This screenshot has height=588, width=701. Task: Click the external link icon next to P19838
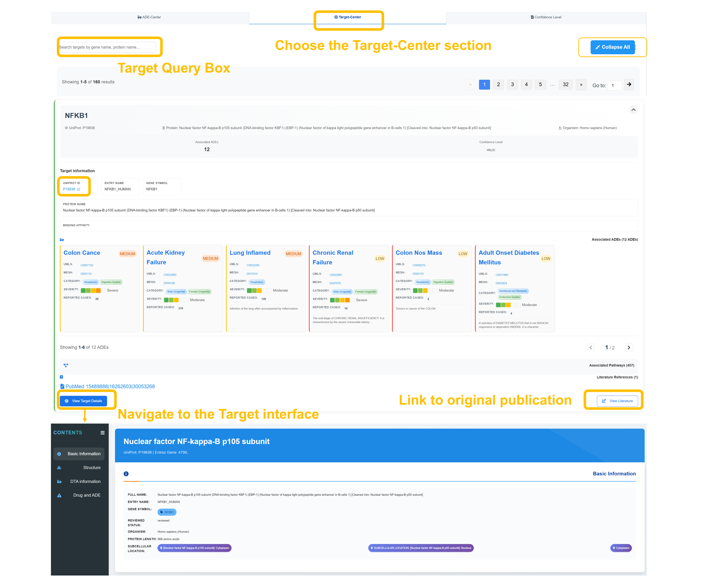(79, 189)
